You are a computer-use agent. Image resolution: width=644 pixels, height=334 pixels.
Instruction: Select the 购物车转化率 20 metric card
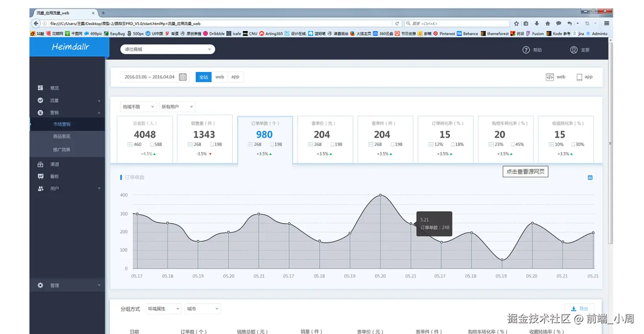(506, 139)
